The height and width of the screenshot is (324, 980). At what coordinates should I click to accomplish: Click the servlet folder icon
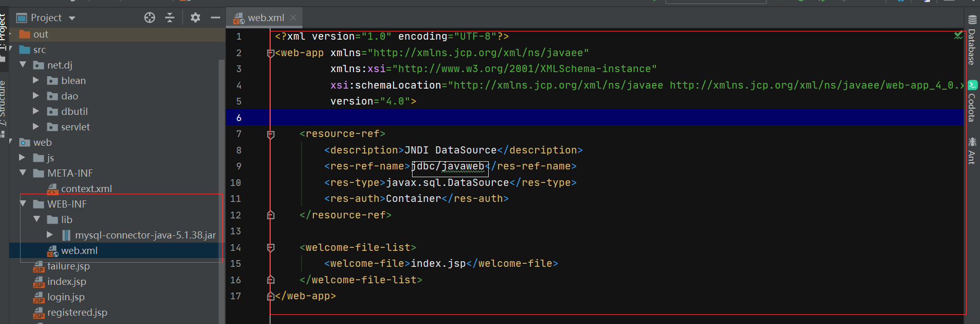tap(52, 127)
